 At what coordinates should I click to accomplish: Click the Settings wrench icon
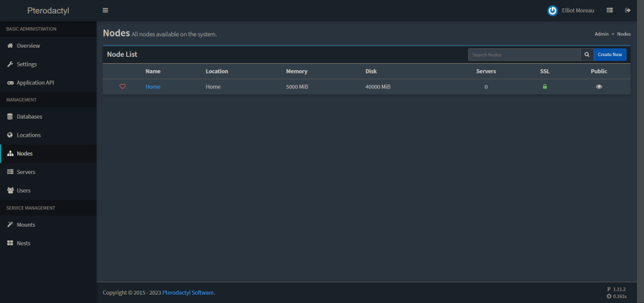pyautogui.click(x=10, y=64)
